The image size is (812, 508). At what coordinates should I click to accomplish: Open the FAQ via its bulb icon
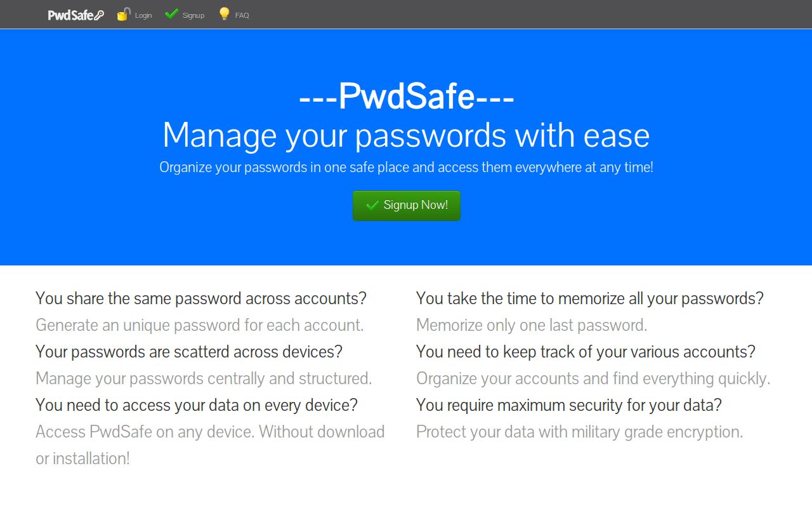pos(223,14)
